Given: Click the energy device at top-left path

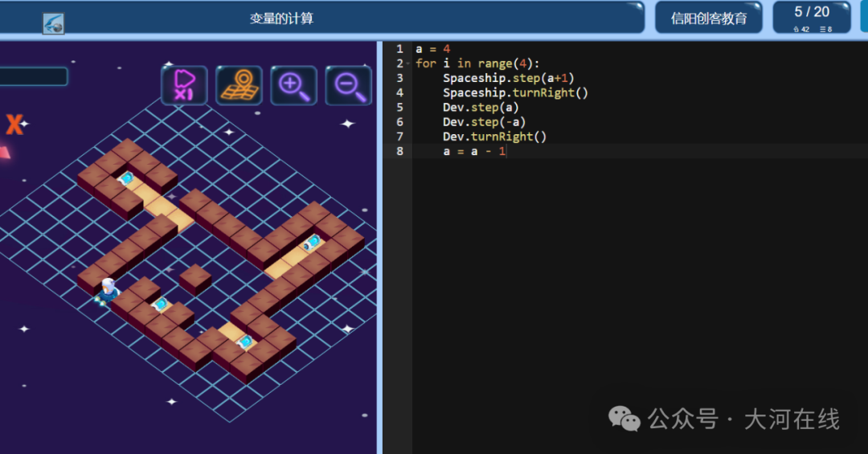Looking at the screenshot, I should pos(126,178).
